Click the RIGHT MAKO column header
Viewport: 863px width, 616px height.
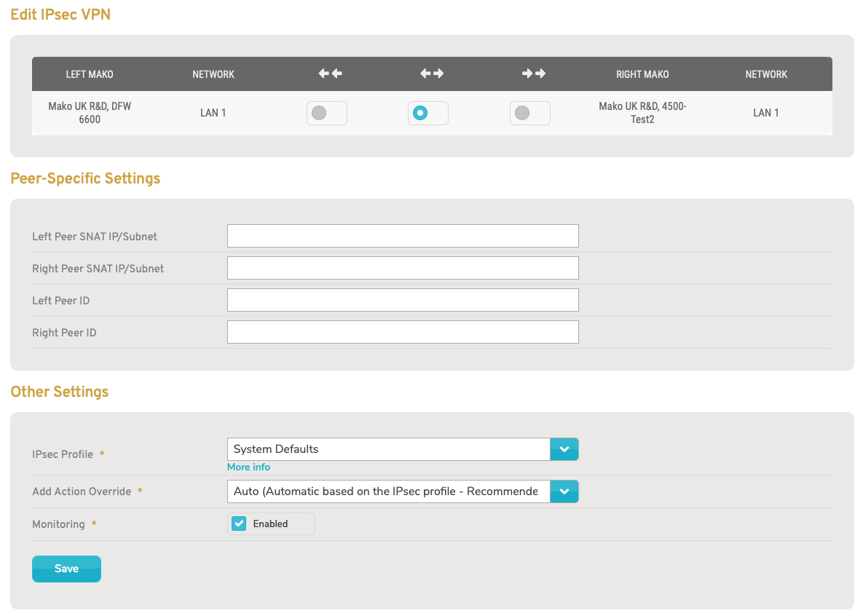coord(642,74)
